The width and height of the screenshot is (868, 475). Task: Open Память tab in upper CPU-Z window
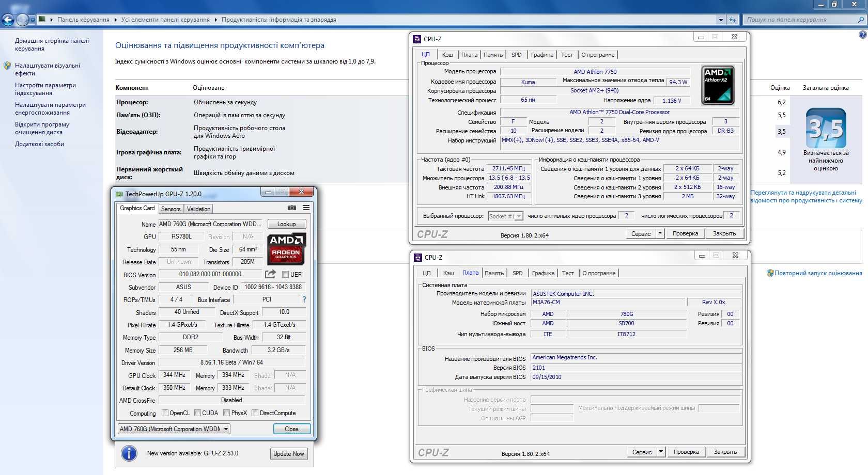493,55
